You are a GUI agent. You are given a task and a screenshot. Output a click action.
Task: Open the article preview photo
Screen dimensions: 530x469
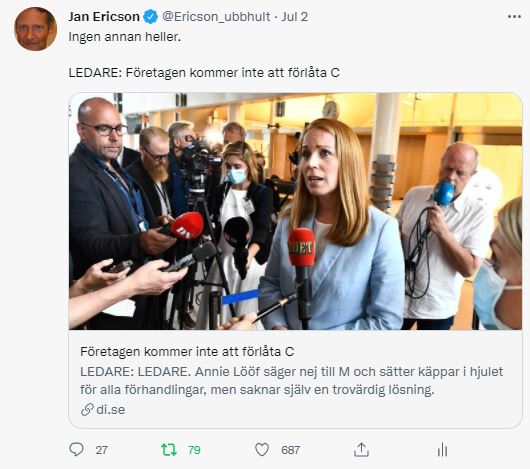(295, 212)
